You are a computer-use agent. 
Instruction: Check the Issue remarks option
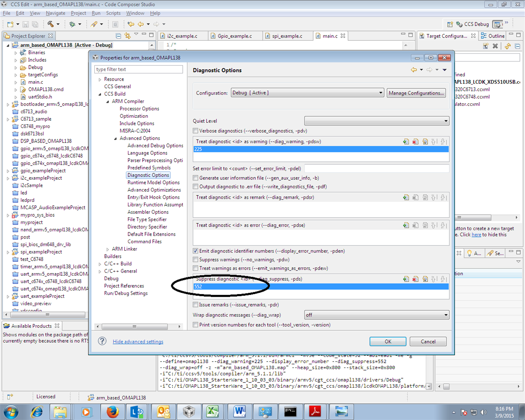point(195,305)
